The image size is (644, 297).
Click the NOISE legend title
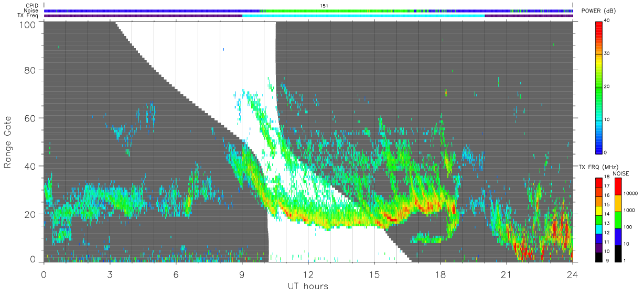pyautogui.click(x=620, y=173)
